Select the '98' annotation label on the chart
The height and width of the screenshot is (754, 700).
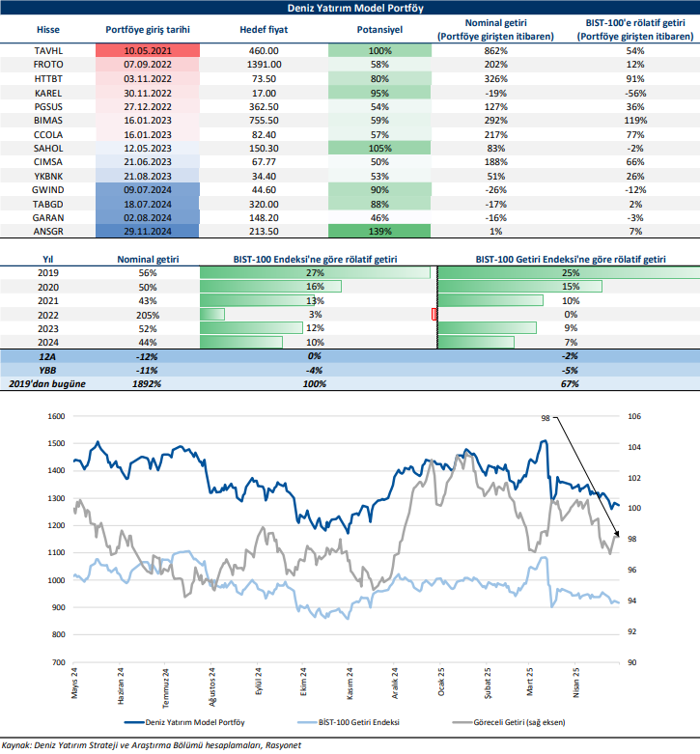546,418
